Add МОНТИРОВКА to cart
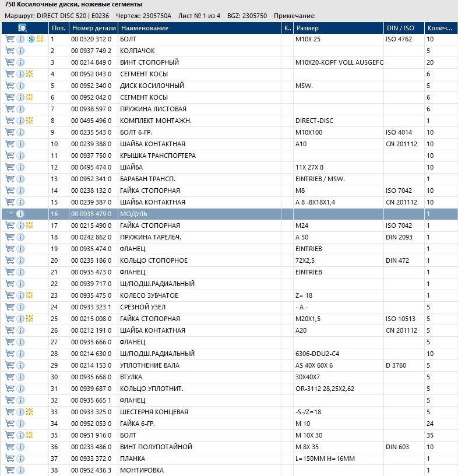Screen dimensions: 458x476 click(10, 470)
